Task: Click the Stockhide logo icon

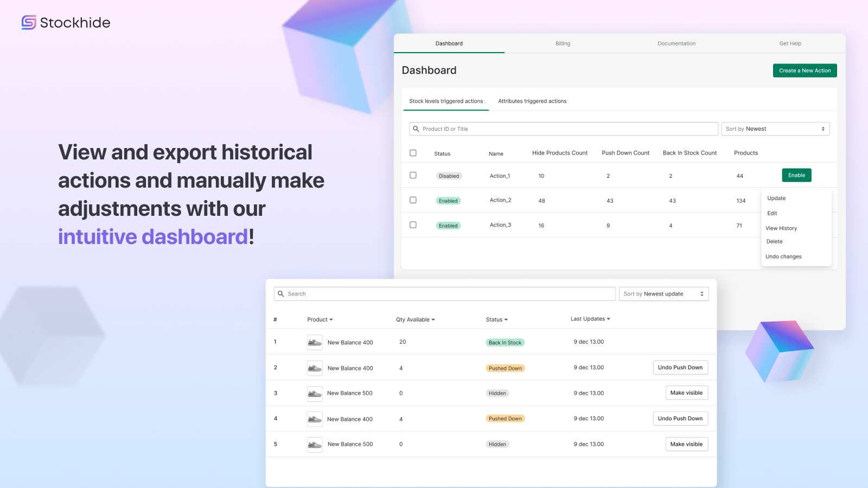Action: tap(29, 22)
